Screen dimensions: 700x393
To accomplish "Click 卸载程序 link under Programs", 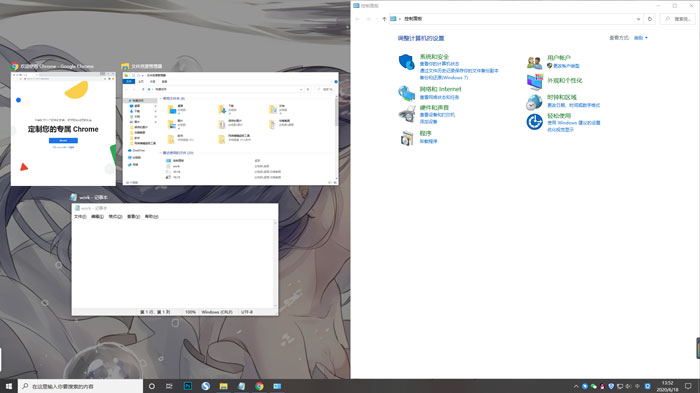I will [x=429, y=141].
